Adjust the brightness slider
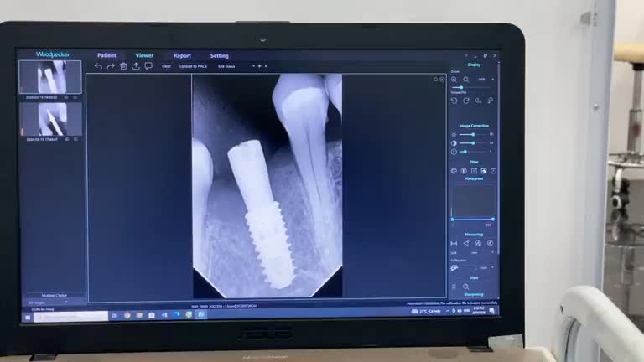 point(473,135)
